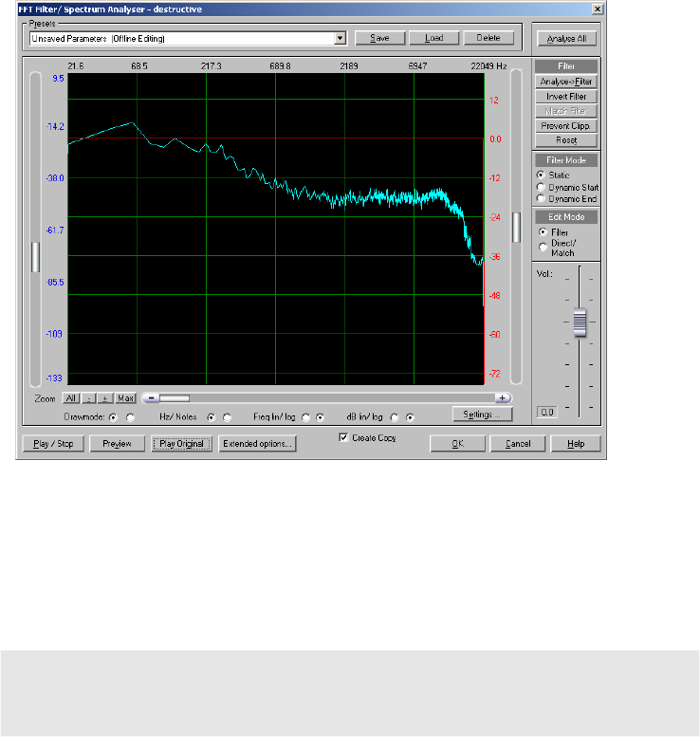700x737 pixels.
Task: Open Extended options...
Action: pos(257,444)
